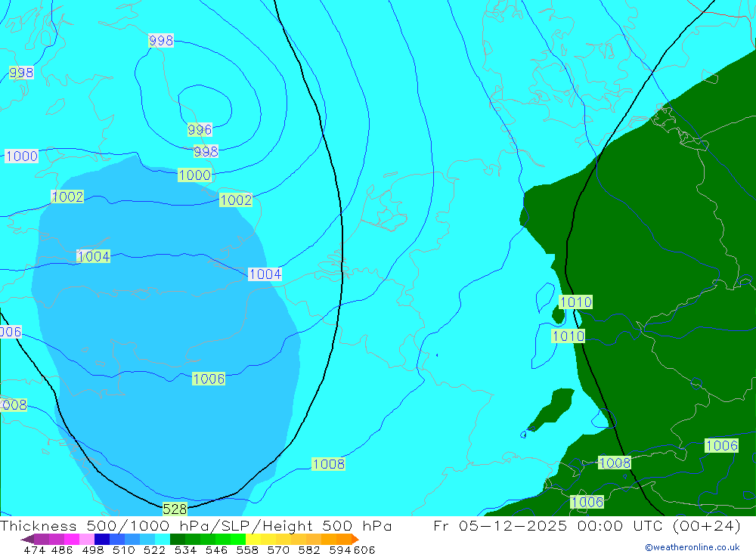Click the lower 1010 isobar label
Image resolution: width=756 pixels, height=554 pixels.
(x=568, y=336)
